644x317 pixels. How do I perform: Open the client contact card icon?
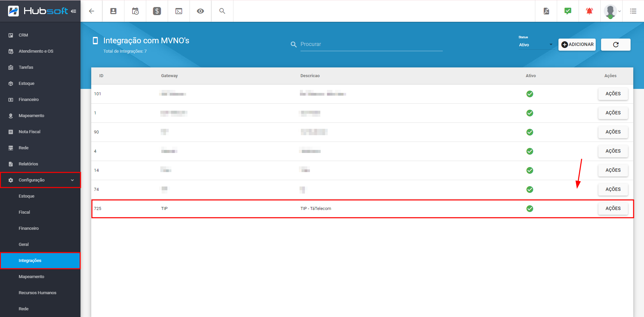tap(113, 11)
